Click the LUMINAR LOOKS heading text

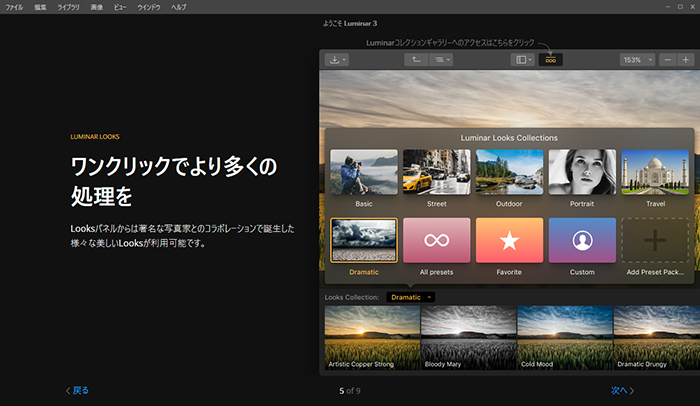coord(95,137)
